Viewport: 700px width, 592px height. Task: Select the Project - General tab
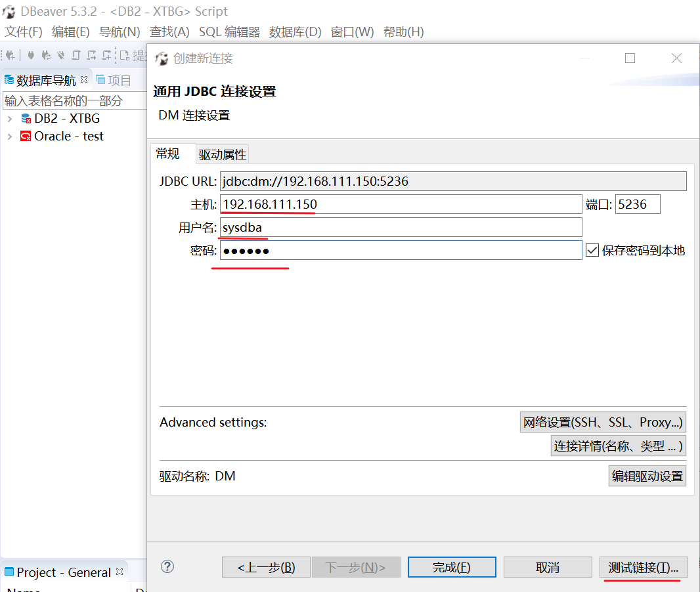pos(64,572)
